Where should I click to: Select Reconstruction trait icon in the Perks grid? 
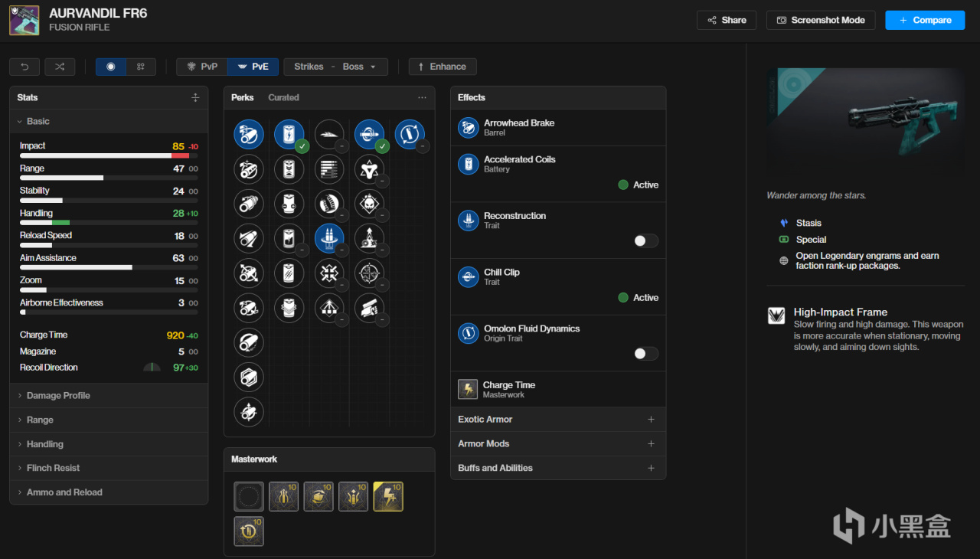(329, 239)
